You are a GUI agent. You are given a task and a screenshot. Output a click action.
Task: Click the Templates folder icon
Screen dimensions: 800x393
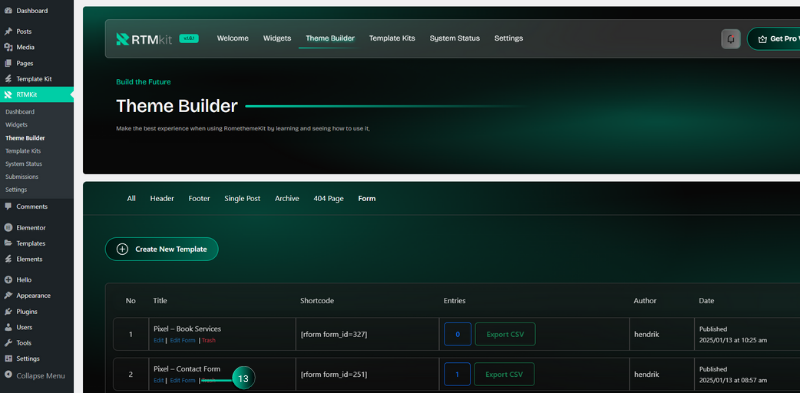[8, 243]
